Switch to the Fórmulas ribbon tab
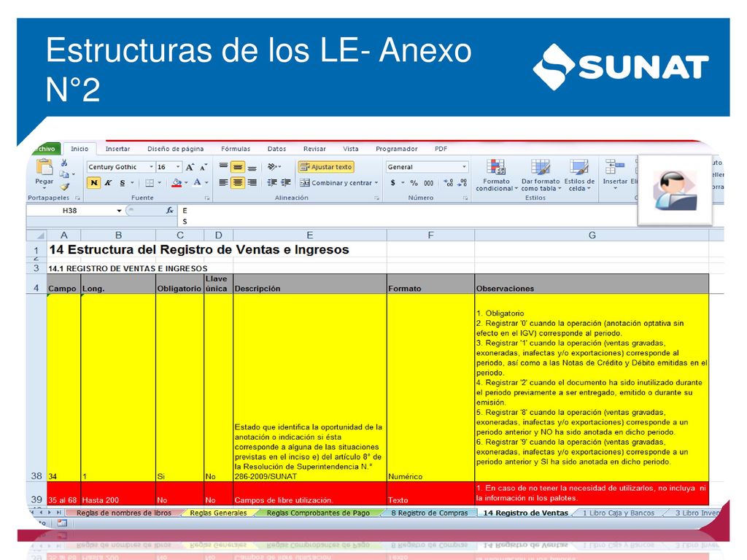Viewport: 747px width, 560px height. 236,149
